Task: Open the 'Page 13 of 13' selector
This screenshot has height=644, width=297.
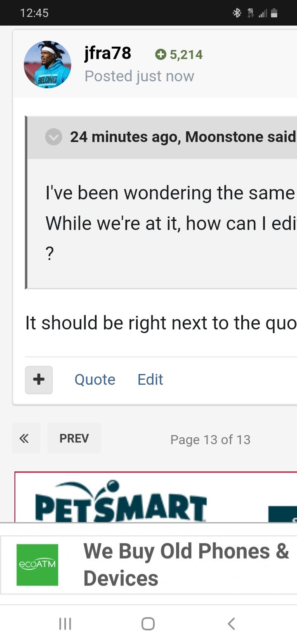Action: 210,440
